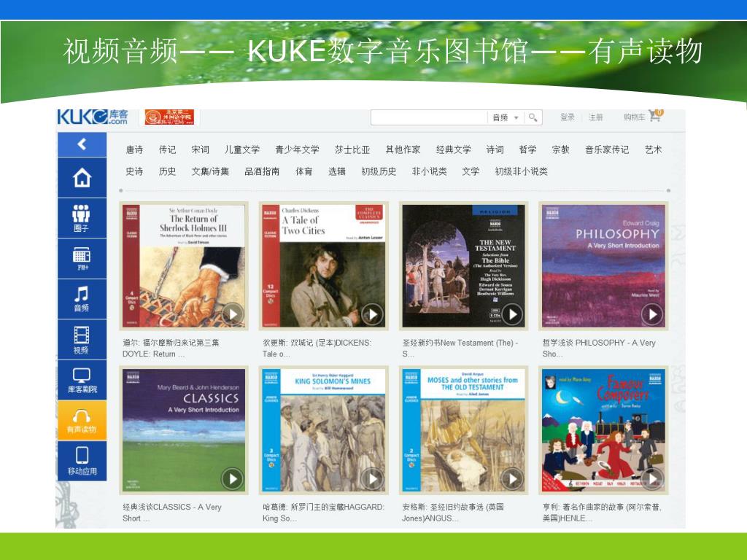Play The New Testament audiobook
Screen dimensions: 747x560
512,314
